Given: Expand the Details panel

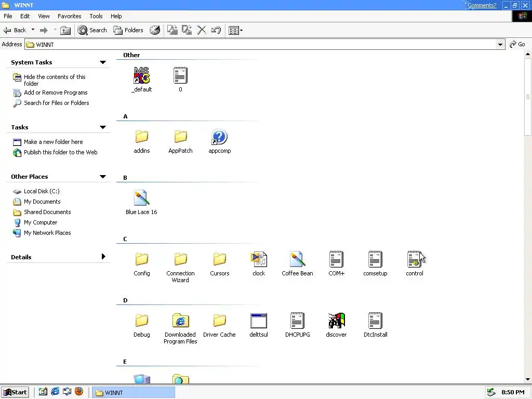Looking at the screenshot, I should [103, 257].
